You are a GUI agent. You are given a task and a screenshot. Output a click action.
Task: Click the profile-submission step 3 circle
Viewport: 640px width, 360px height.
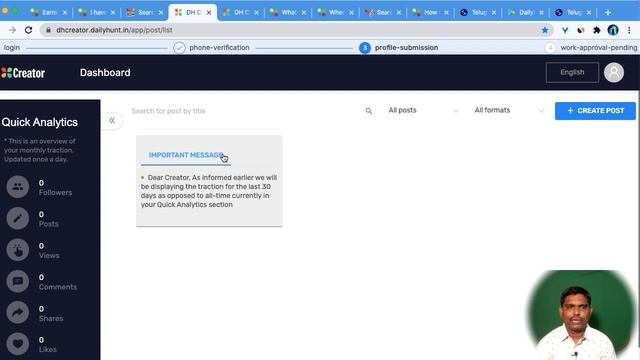[x=365, y=48]
